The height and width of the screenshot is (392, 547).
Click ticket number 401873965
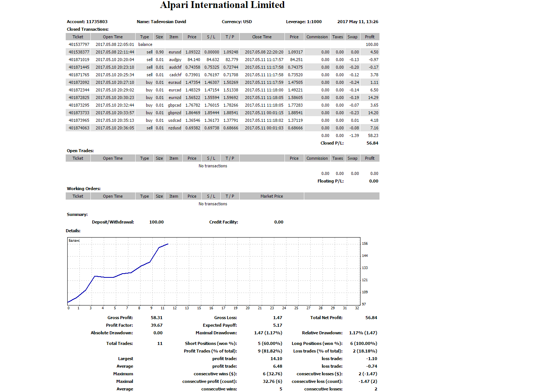click(79, 120)
